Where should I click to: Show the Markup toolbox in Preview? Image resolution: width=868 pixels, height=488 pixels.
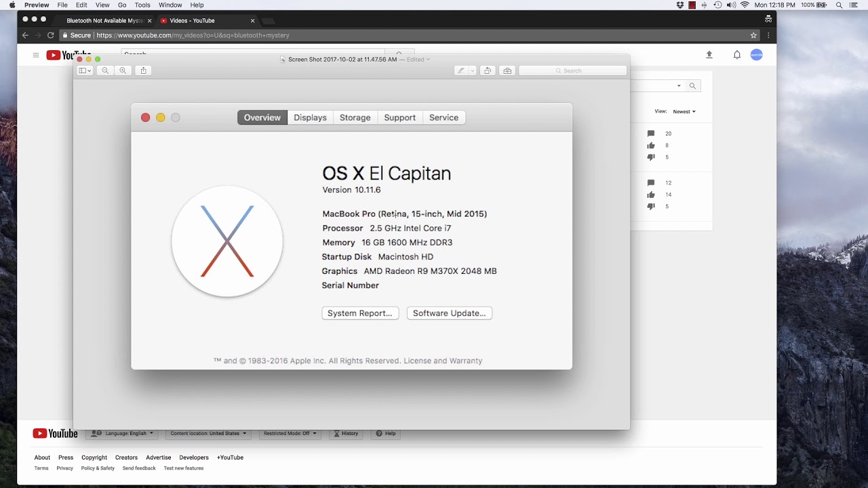click(507, 70)
